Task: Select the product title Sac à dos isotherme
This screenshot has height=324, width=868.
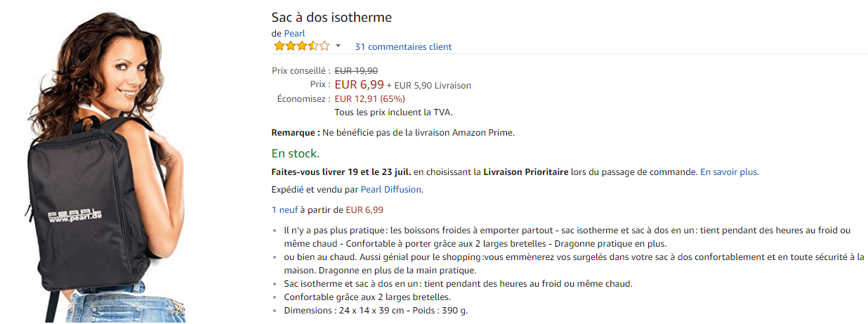Action: click(x=331, y=17)
